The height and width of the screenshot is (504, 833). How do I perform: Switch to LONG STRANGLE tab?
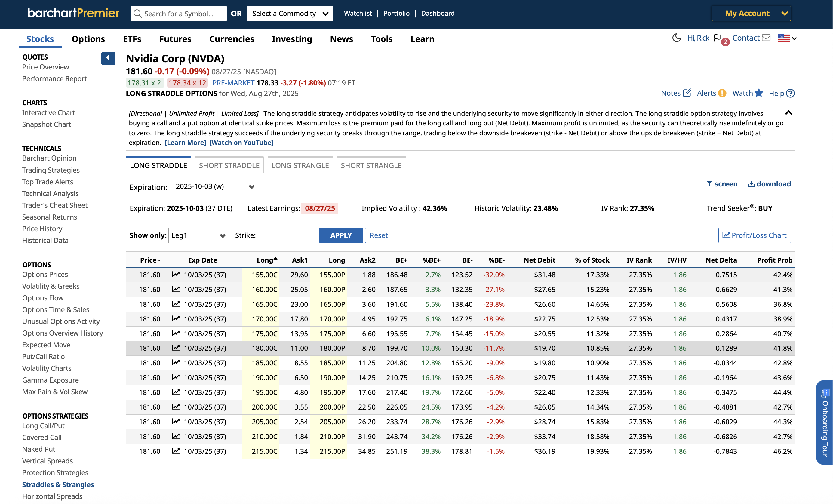coord(300,165)
